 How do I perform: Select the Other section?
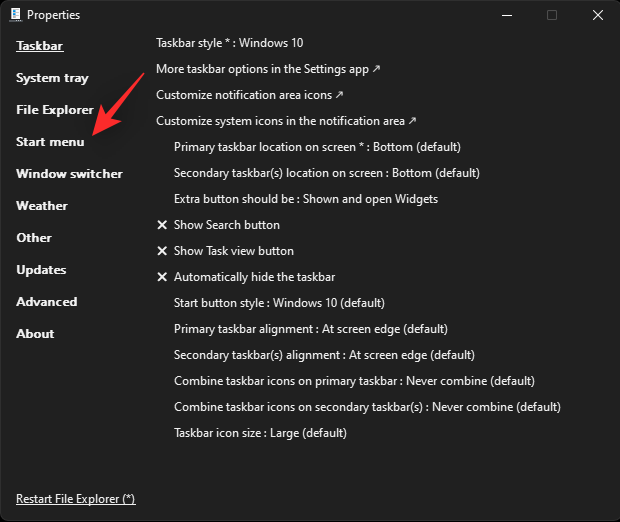(x=34, y=238)
